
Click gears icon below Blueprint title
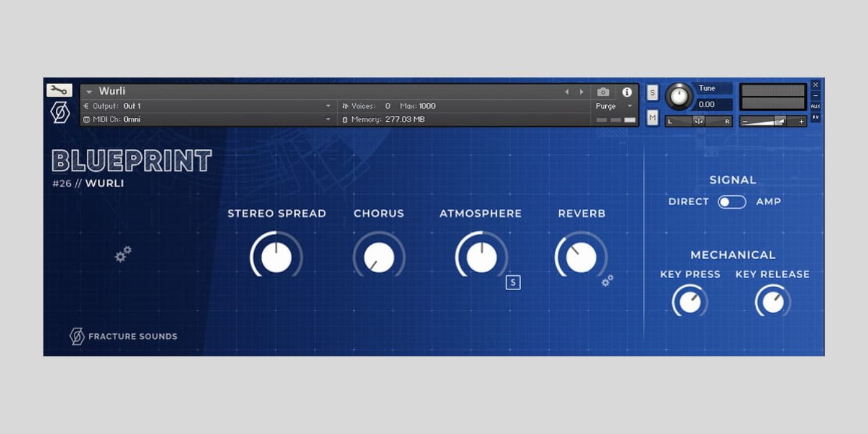click(123, 254)
